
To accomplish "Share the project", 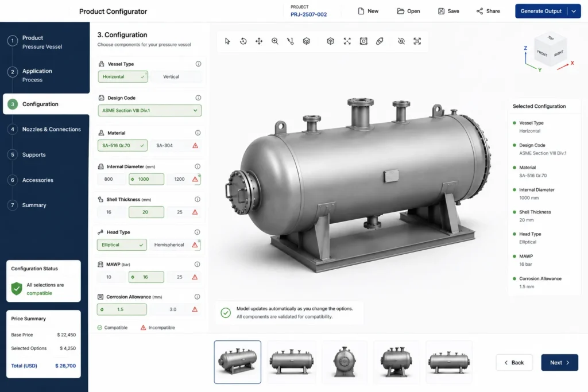I will [488, 11].
